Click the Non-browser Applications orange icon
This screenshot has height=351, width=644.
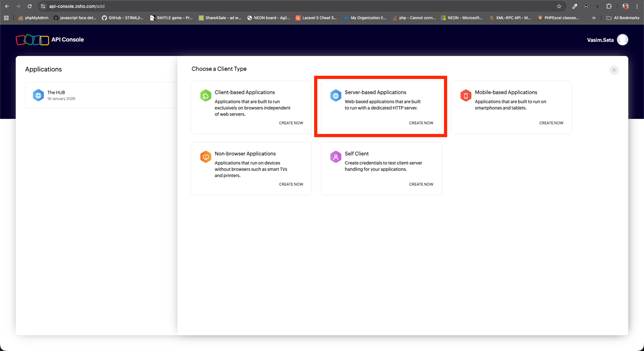(206, 157)
